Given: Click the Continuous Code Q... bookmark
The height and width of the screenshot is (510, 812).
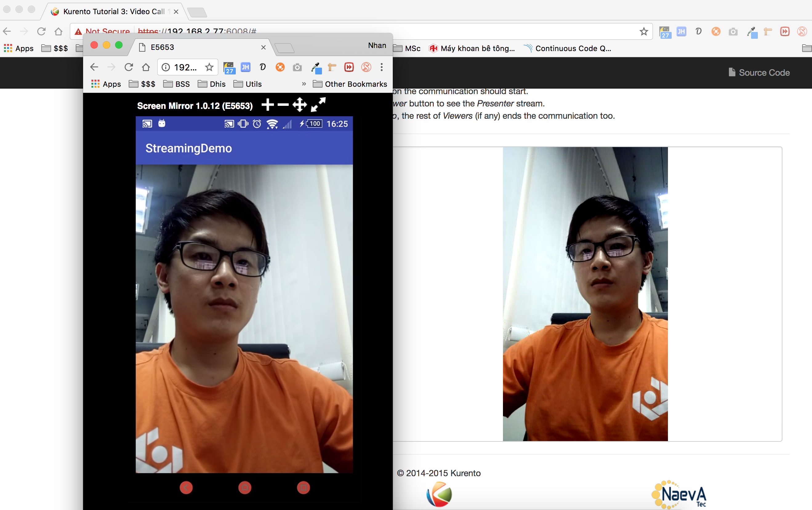Looking at the screenshot, I should coord(568,49).
